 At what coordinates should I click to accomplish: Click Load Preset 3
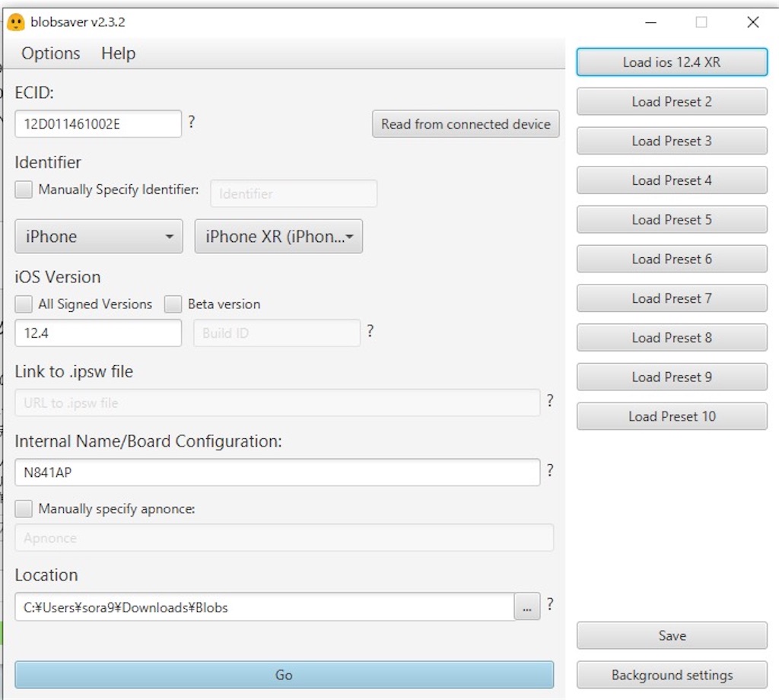pyautogui.click(x=672, y=141)
